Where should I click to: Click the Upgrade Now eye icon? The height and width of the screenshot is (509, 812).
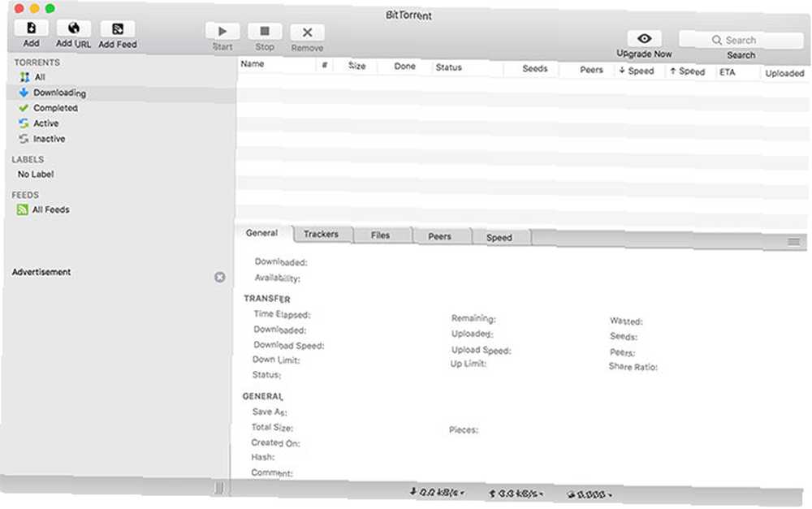644,38
